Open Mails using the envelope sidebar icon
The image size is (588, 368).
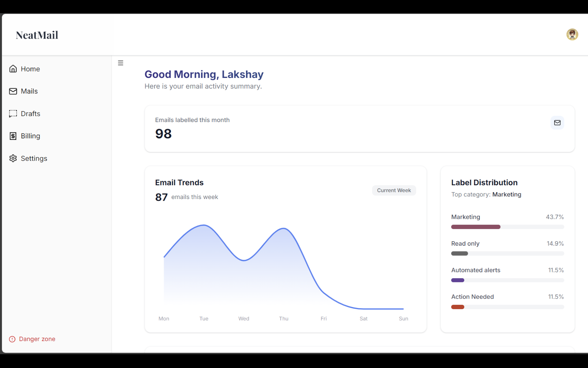coord(13,91)
